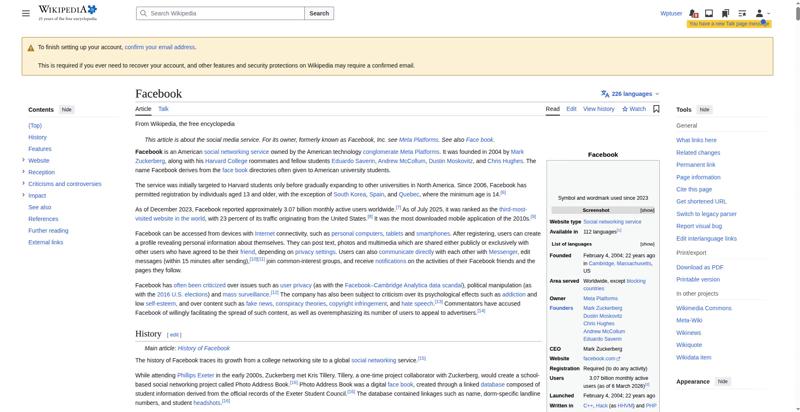Screen dimensions: 800x412
Task: Click the star Watch icon
Action: [624, 109]
